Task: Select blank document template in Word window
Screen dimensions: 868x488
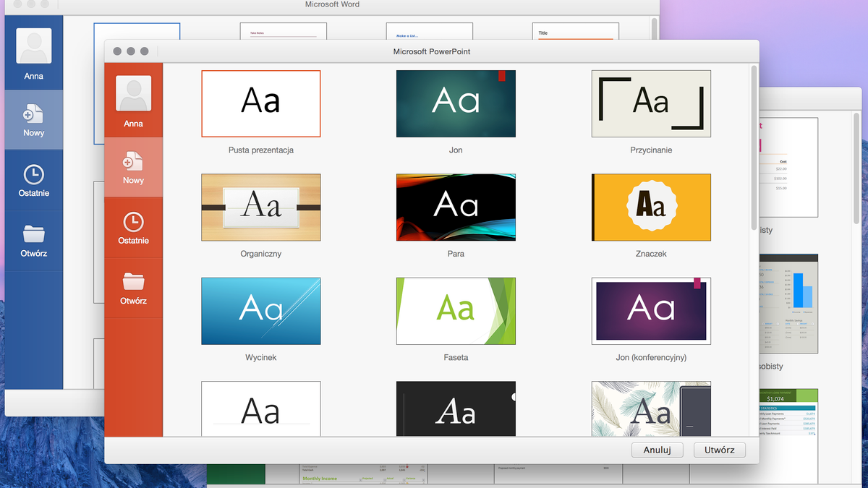Action: click(137, 32)
